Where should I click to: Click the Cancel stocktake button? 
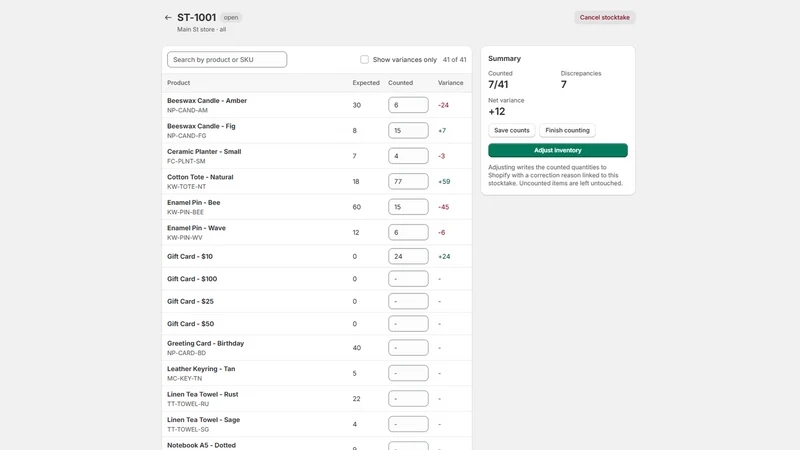pos(605,17)
